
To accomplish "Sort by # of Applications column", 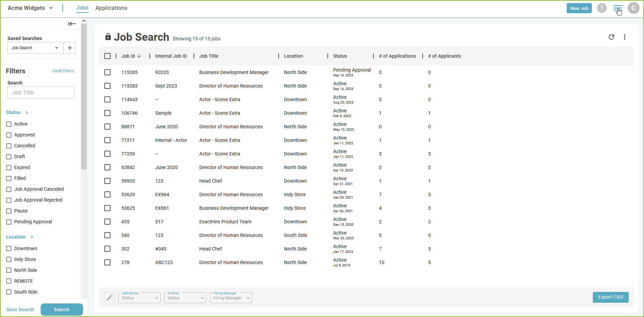I will point(397,56).
